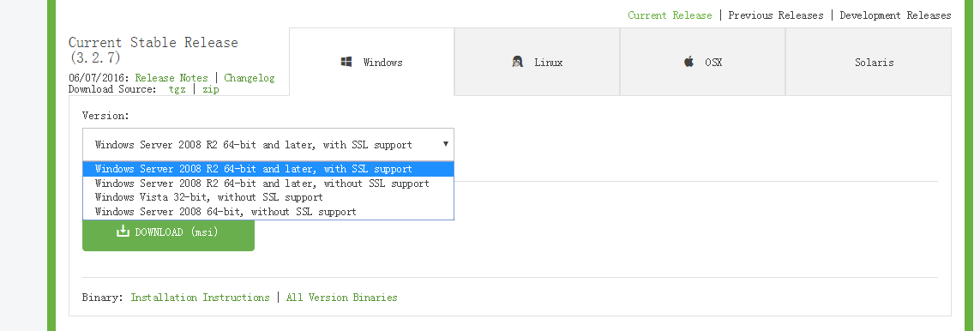Switch to the Solaris tab
Image resolution: width=980 pixels, height=331 pixels.
click(x=869, y=62)
